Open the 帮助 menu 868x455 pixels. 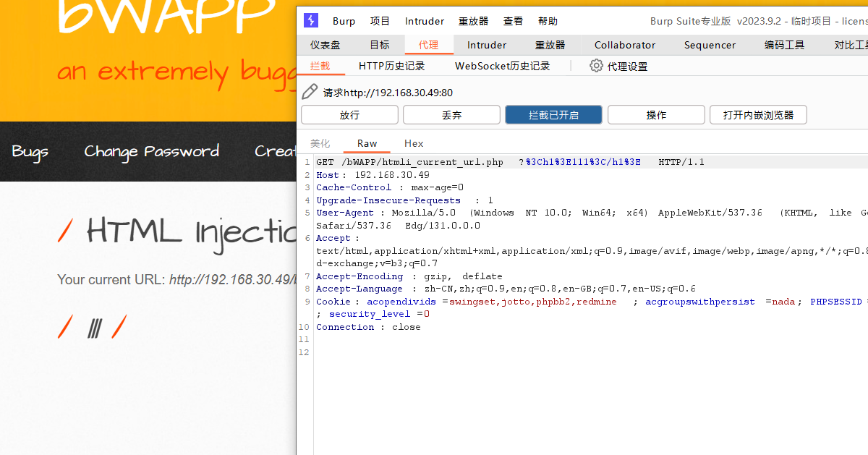tap(548, 21)
